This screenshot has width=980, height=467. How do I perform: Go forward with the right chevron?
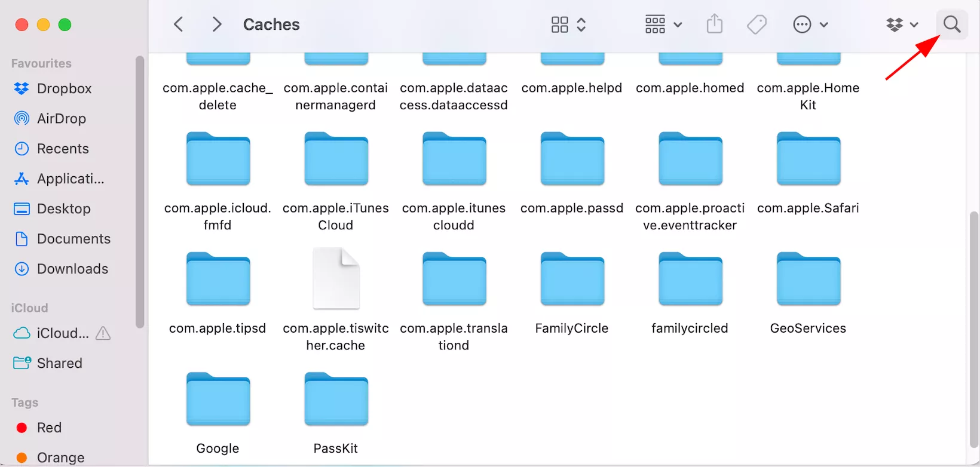[217, 24]
